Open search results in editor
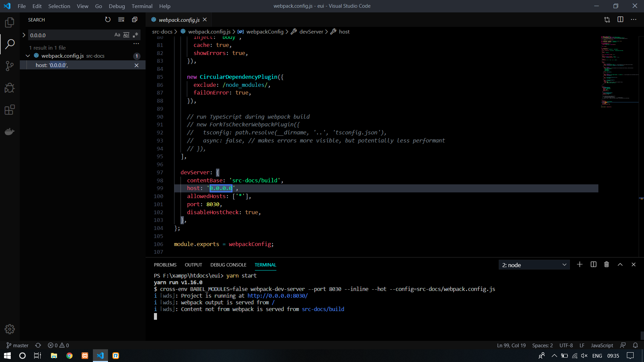 coord(135,19)
